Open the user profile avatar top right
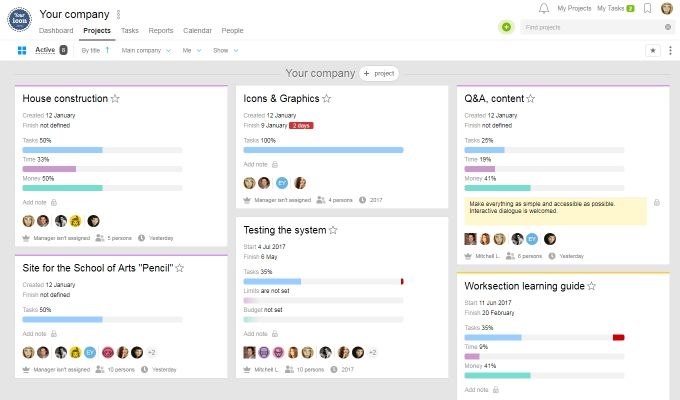 (666, 8)
